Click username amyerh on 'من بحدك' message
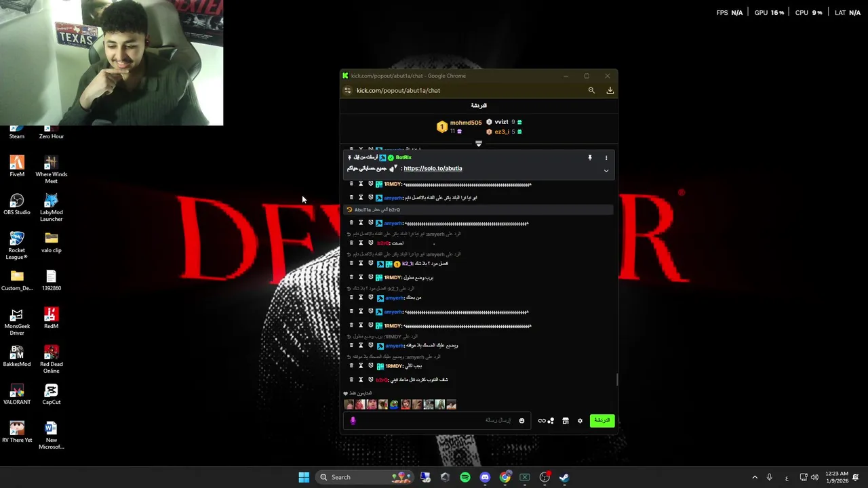Screen dimensions: 868x488 (395, 298)
